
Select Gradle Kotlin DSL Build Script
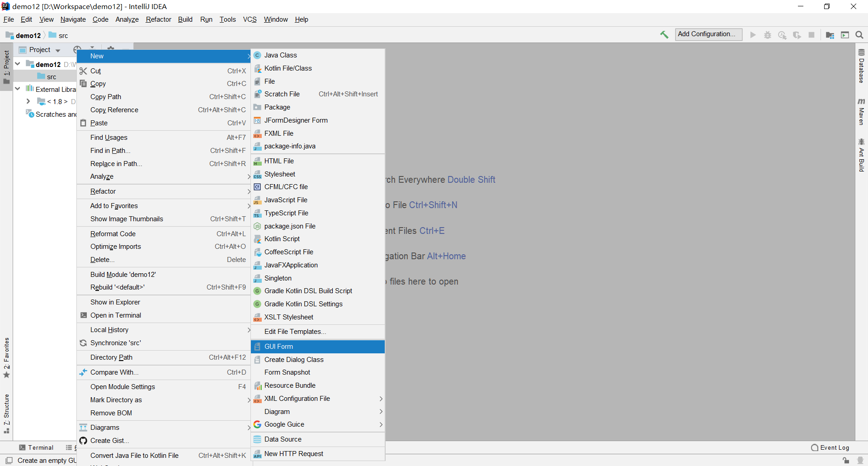coord(318,291)
